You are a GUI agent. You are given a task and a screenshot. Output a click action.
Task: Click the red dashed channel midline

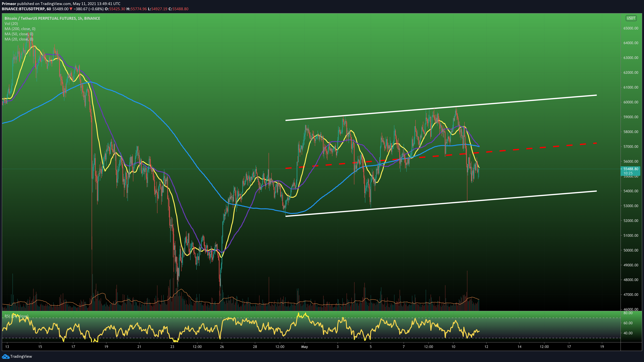(x=441, y=156)
